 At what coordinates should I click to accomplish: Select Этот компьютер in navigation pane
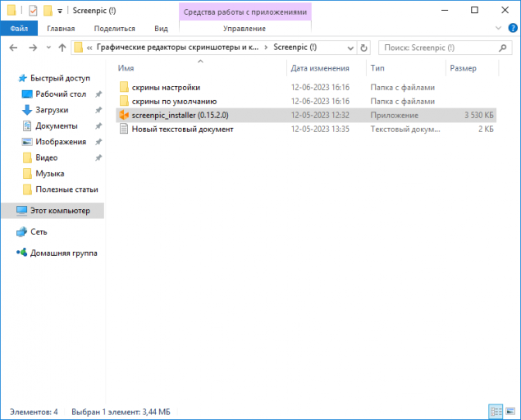pyautogui.click(x=53, y=211)
